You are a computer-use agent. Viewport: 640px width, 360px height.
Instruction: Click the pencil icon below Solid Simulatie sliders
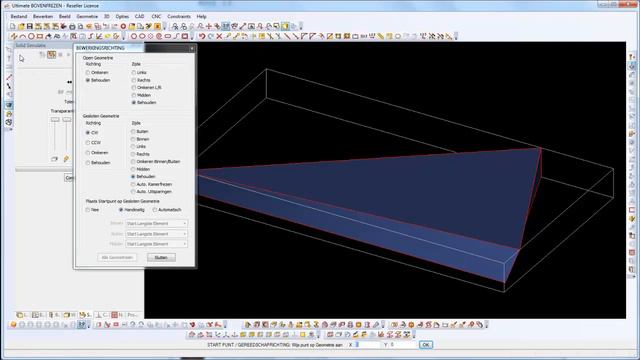(x=66, y=159)
